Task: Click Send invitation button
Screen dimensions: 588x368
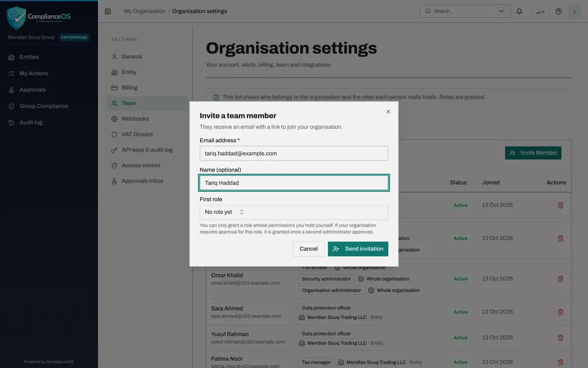Action: [x=358, y=249]
